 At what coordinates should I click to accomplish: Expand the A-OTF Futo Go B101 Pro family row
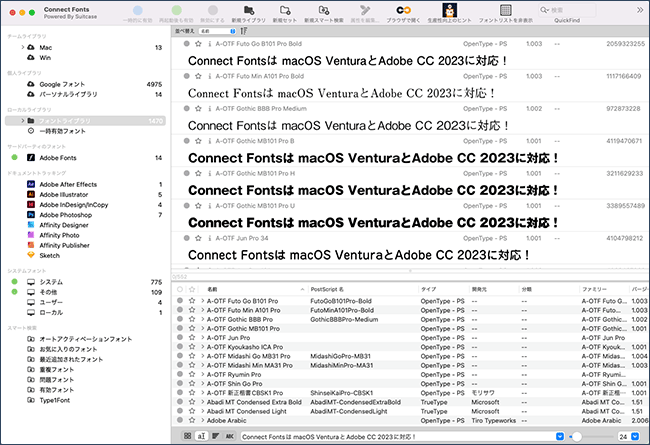(203, 301)
